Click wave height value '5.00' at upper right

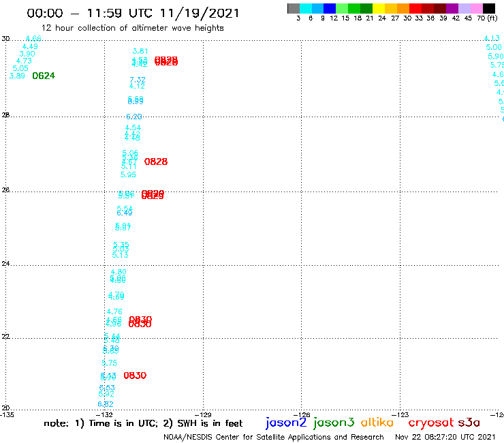pos(494,47)
